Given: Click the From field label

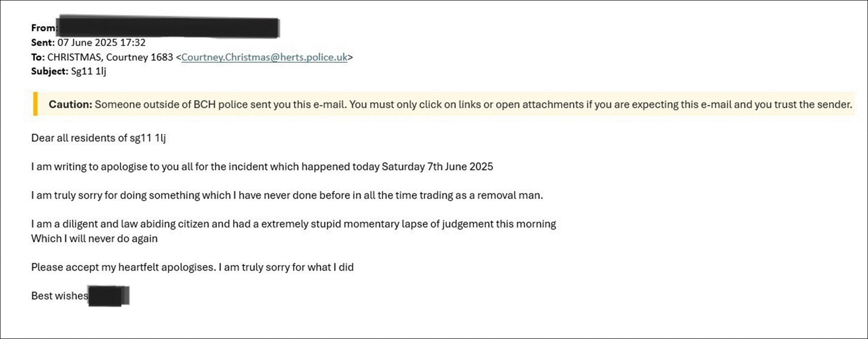Looking at the screenshot, I should pos(43,28).
